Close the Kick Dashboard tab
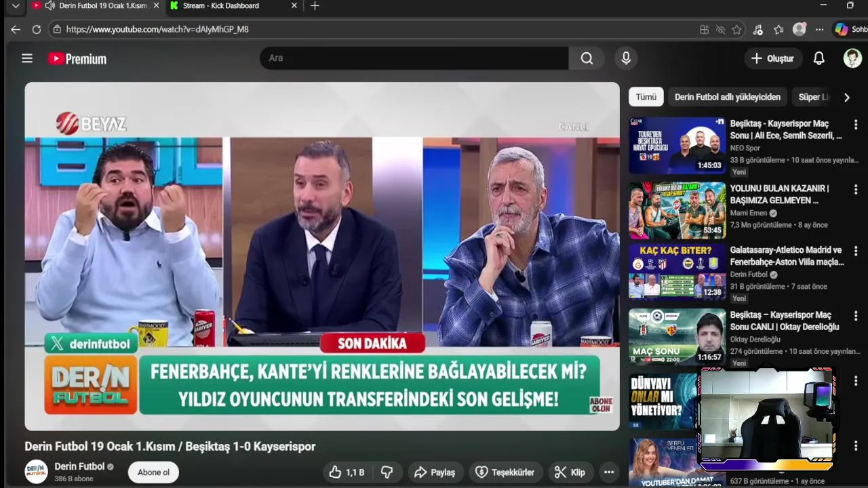This screenshot has height=488, width=868. pyautogui.click(x=294, y=5)
